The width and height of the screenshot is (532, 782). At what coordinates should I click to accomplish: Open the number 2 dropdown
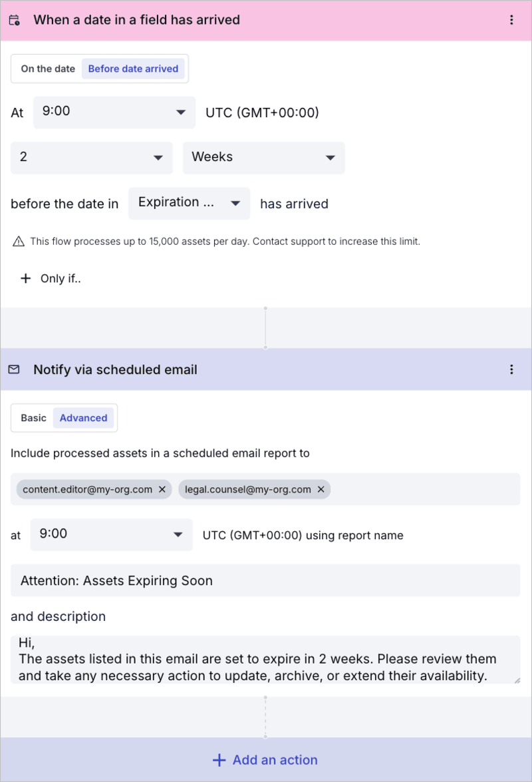tap(92, 158)
